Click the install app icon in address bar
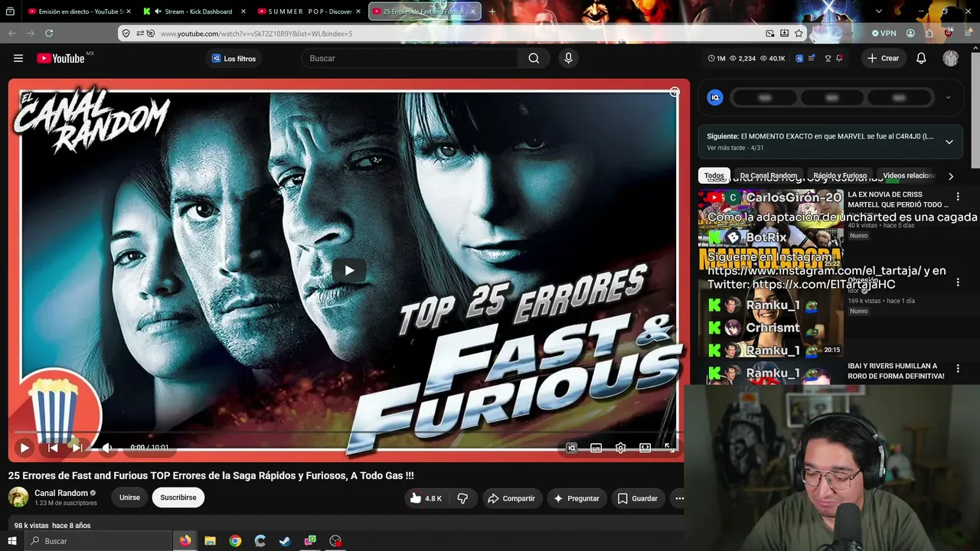Image resolution: width=980 pixels, height=551 pixels. click(x=785, y=34)
